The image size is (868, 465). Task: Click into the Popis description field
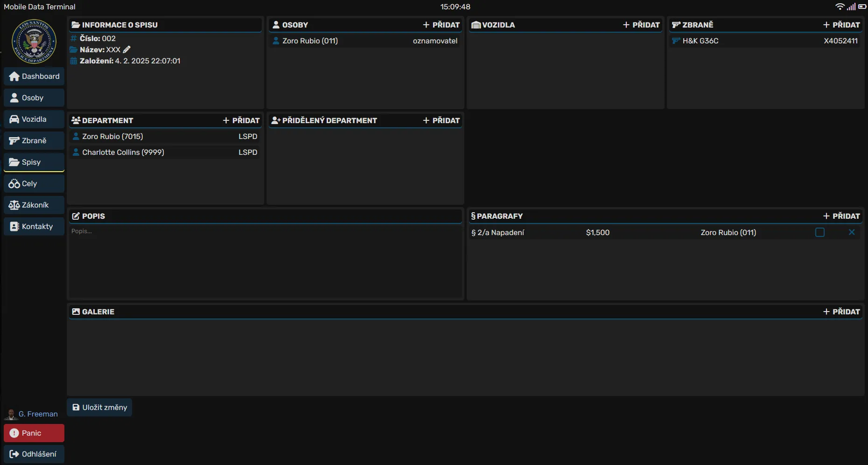coord(266,262)
